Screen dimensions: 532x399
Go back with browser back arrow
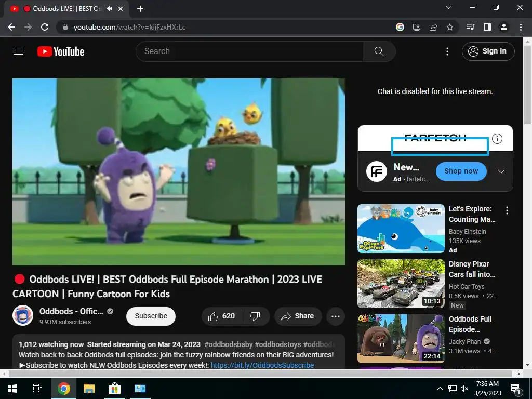[11, 27]
